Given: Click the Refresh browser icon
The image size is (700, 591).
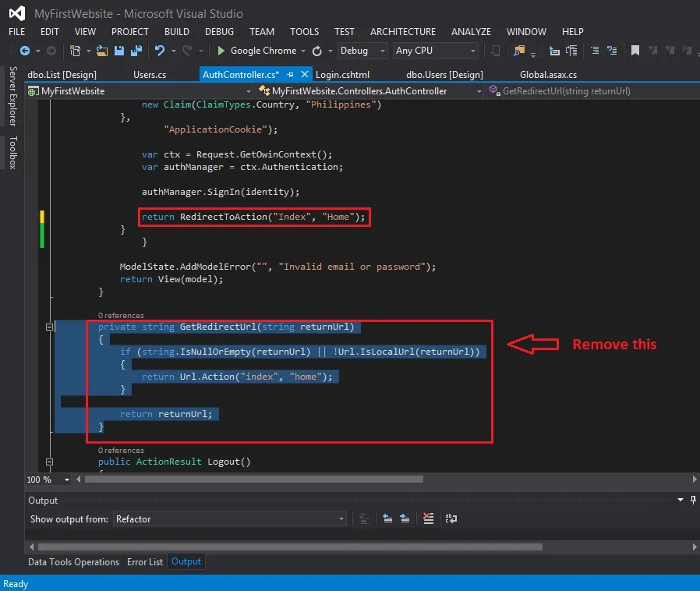Looking at the screenshot, I should click(x=317, y=51).
